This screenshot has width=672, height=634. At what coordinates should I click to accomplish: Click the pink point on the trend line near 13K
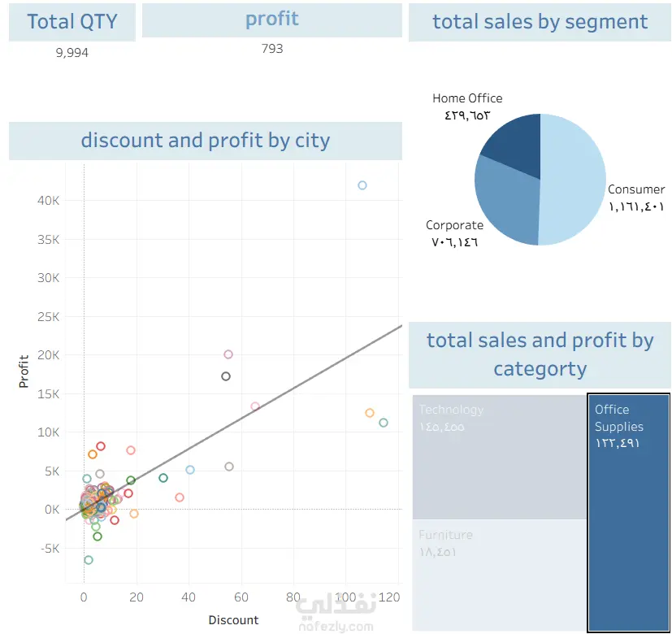click(x=255, y=406)
